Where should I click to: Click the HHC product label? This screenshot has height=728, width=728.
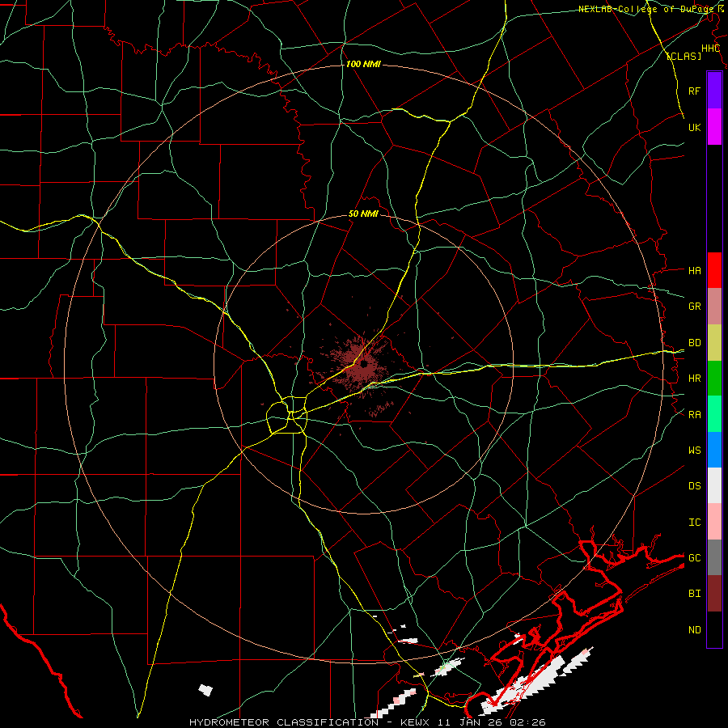point(710,49)
